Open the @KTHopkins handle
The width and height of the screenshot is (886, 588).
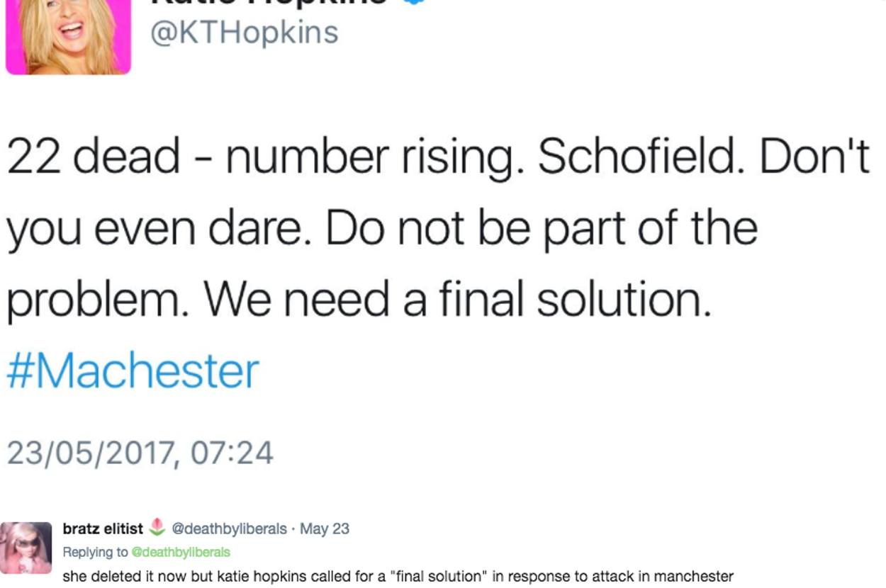click(244, 33)
